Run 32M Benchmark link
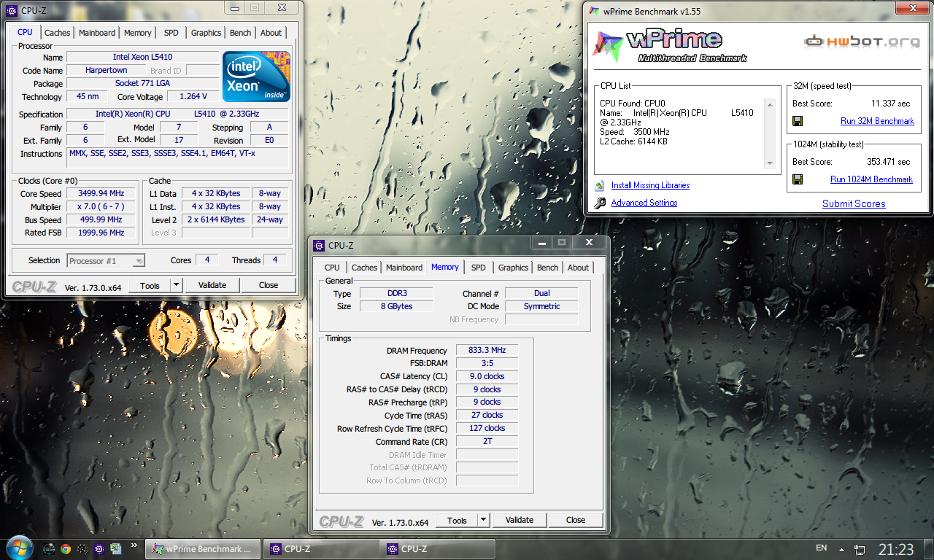934x560 pixels. coord(877,121)
